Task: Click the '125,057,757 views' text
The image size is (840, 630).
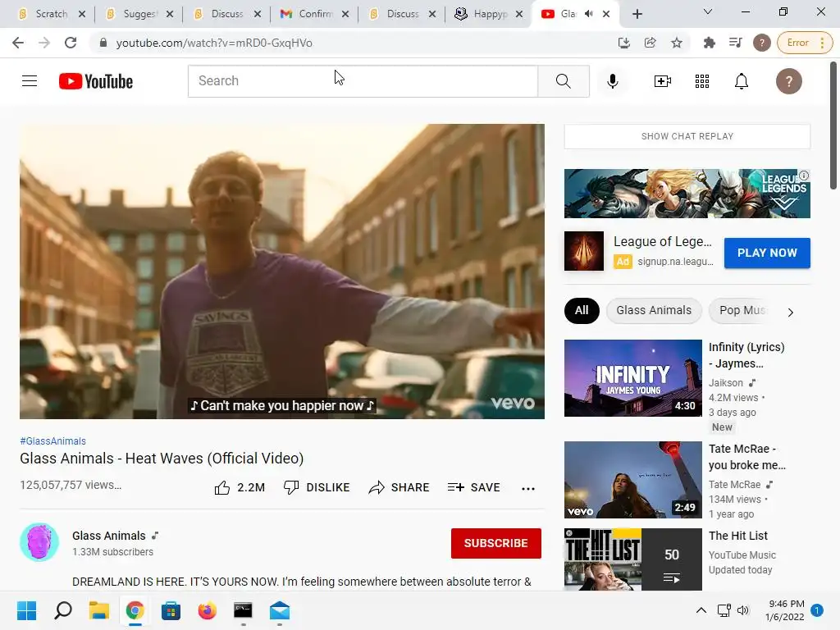Action: 71,485
